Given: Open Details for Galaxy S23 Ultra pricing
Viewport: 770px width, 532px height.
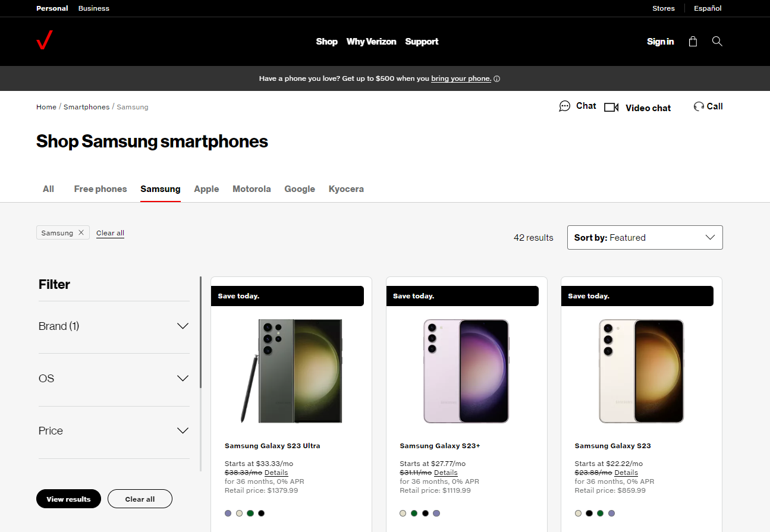Looking at the screenshot, I should [x=276, y=473].
